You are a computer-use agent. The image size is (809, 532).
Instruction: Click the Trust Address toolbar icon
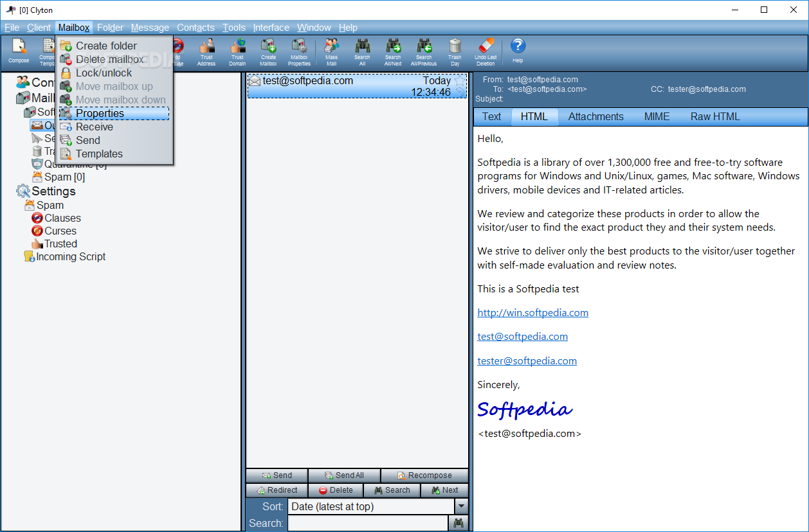coord(206,52)
